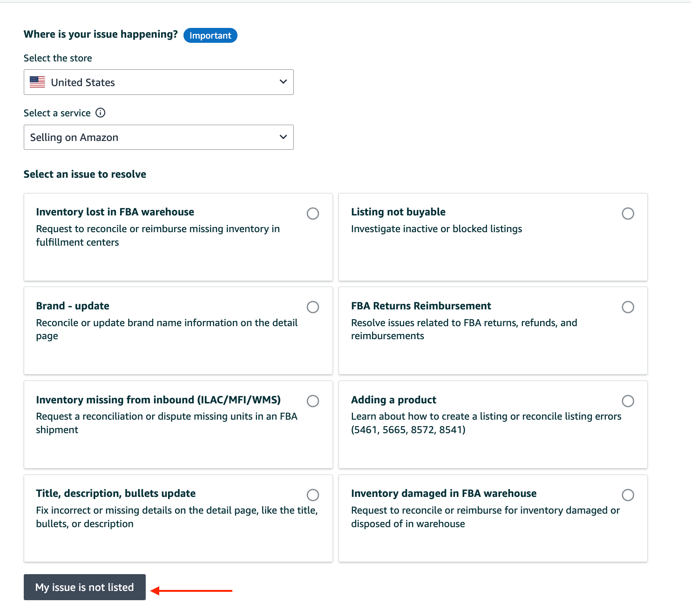Click the FBA Returns Reimbursement heading
Image resolution: width=691 pixels, height=616 pixels.
point(421,306)
